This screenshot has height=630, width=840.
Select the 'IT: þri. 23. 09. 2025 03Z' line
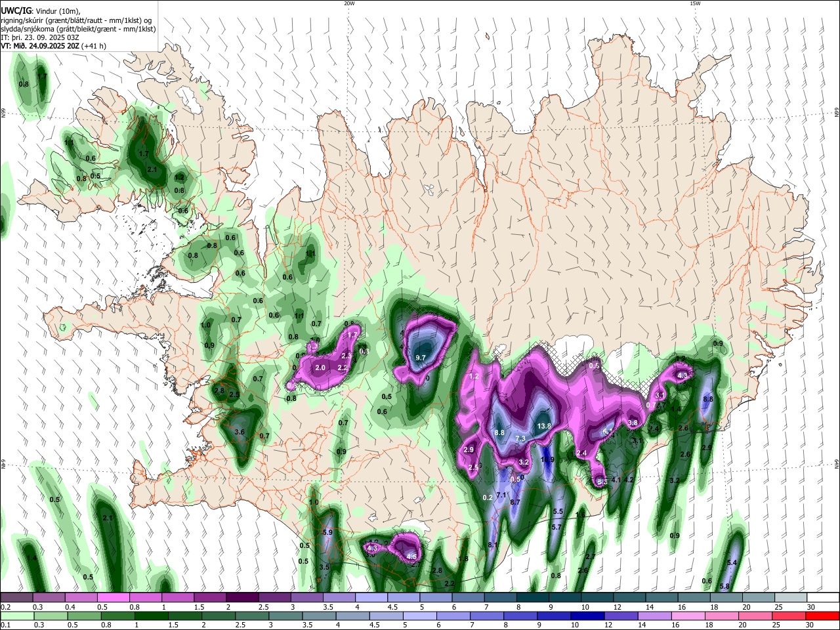pyautogui.click(x=39, y=37)
